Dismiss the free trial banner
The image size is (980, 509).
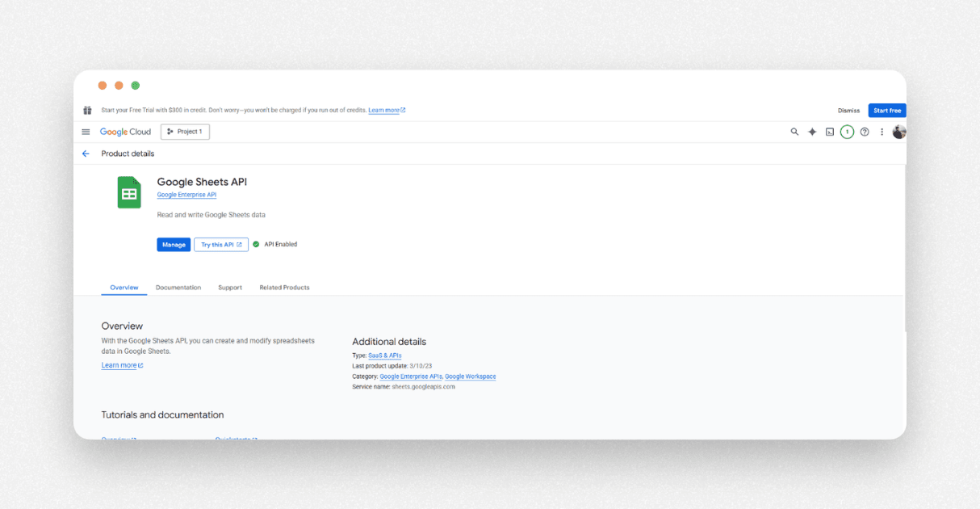[x=848, y=111]
